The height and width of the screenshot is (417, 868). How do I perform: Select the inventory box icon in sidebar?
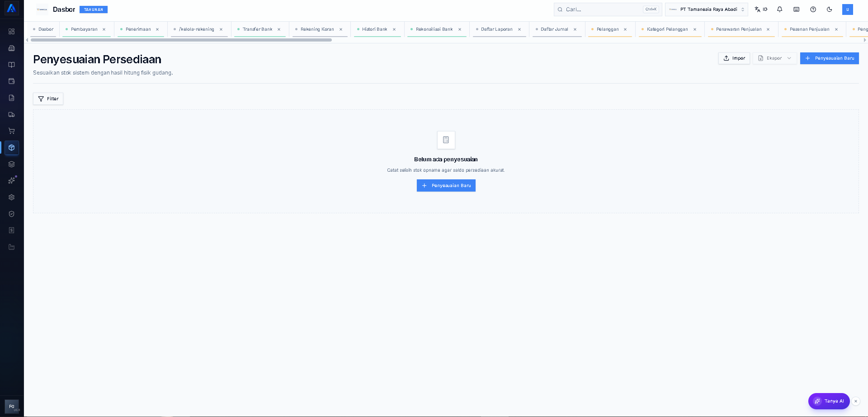click(12, 148)
